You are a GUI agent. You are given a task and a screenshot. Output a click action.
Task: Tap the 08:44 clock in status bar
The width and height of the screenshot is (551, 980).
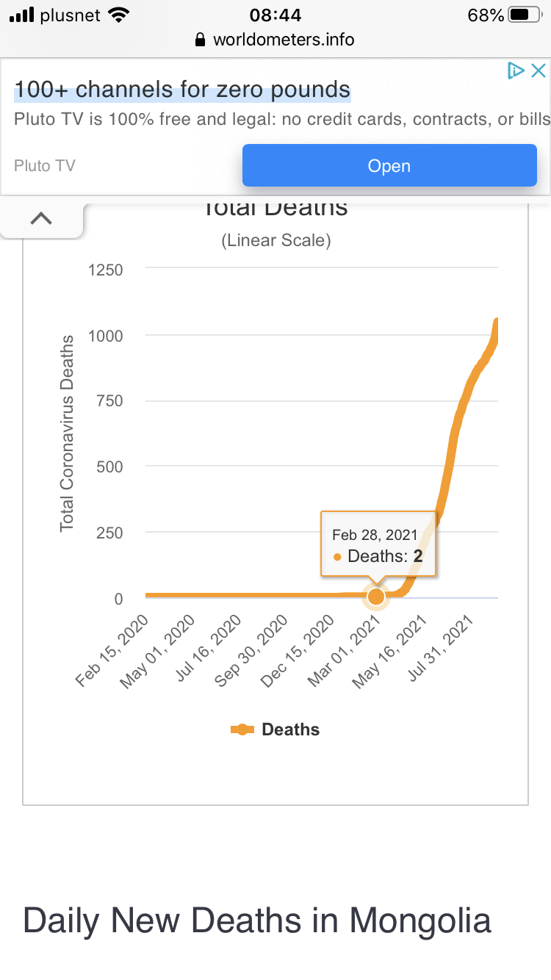coord(275,15)
